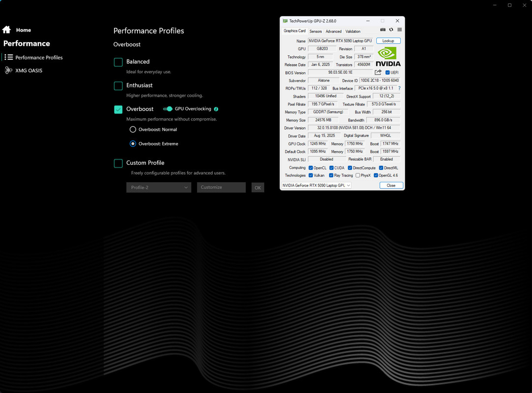Click the Boost value 1747 MHz
This screenshot has width=532, height=393.
click(390, 143)
